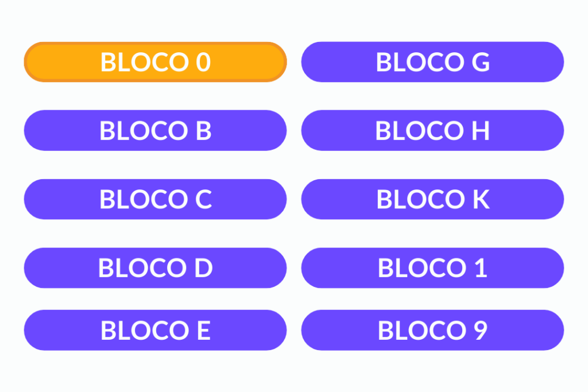Click the BLOCO 9 pill
Image resolution: width=588 pixels, height=392 pixels.
tap(432, 330)
